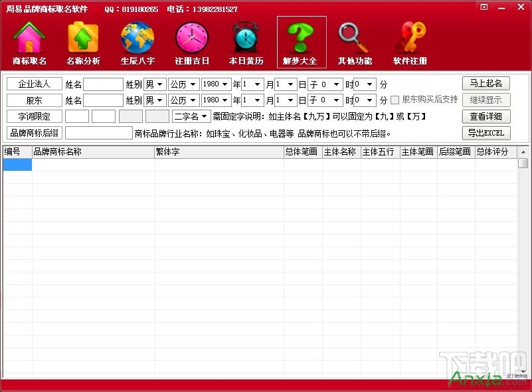Screen dimensions: 532x392
Task: Change the 1980 year dropdown
Action: (x=215, y=84)
